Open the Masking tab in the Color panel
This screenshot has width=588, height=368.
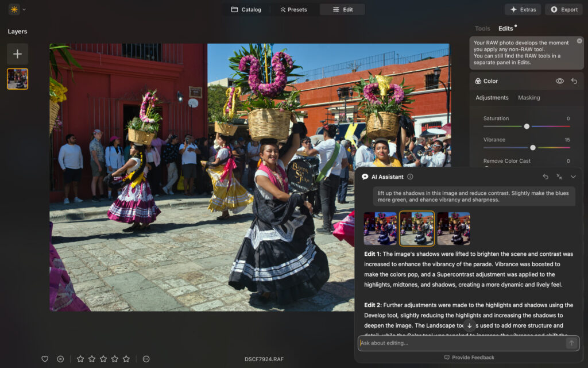point(528,97)
